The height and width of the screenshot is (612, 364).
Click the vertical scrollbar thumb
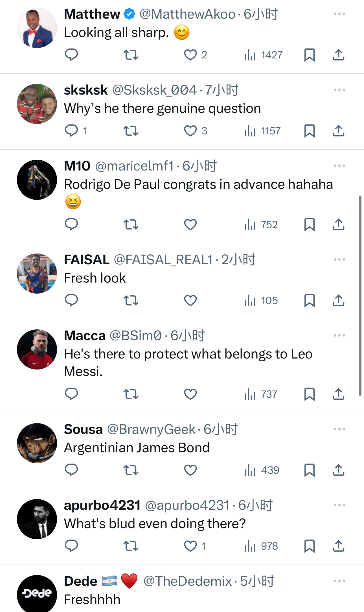360,296
